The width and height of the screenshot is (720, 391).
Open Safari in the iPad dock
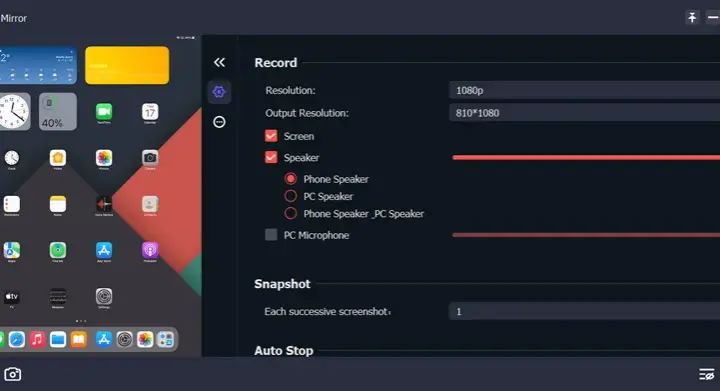pyautogui.click(x=17, y=340)
